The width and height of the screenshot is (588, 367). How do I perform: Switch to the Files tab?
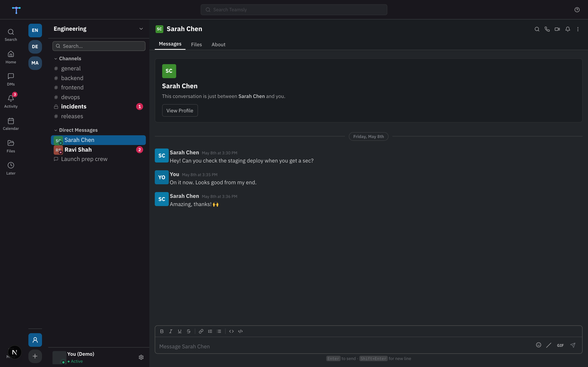(x=196, y=45)
